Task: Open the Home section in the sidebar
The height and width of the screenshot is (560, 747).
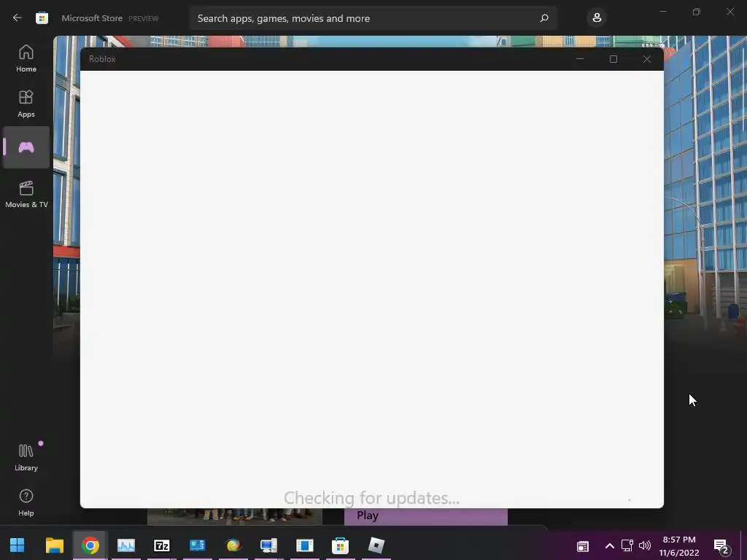Action: pos(26,58)
